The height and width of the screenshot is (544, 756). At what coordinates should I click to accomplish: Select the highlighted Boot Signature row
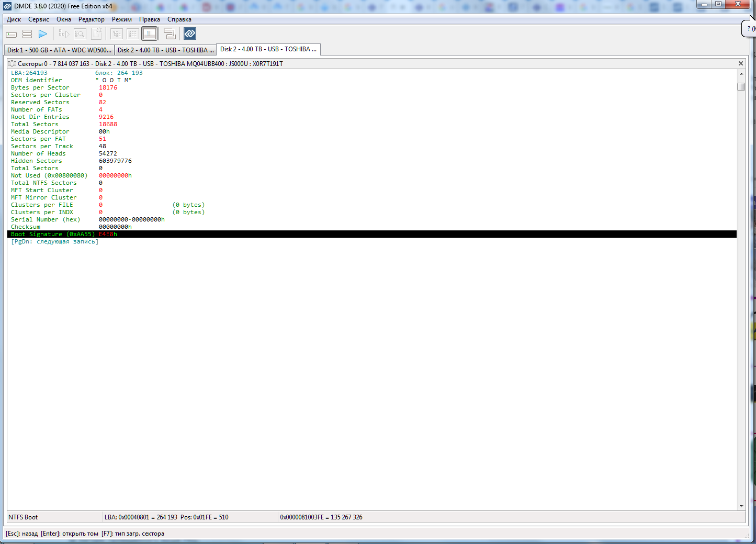372,235
